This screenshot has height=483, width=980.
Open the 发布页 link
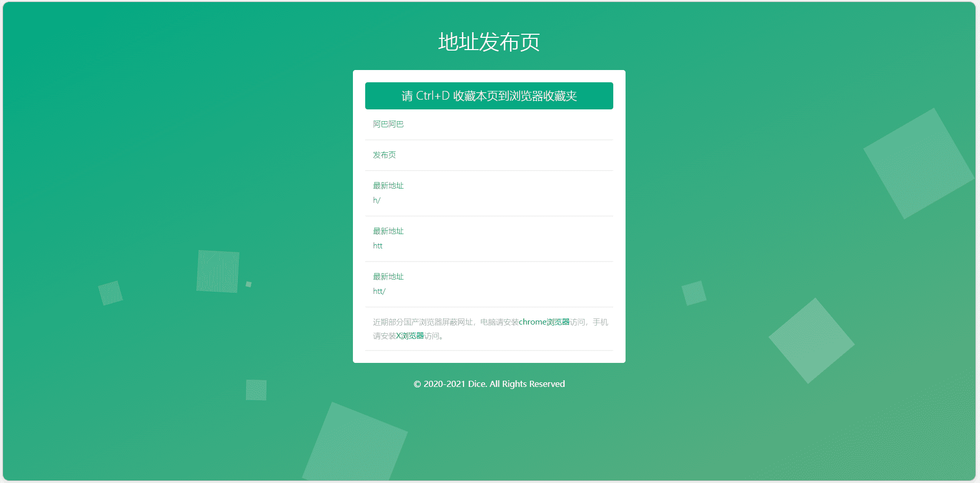click(x=384, y=155)
